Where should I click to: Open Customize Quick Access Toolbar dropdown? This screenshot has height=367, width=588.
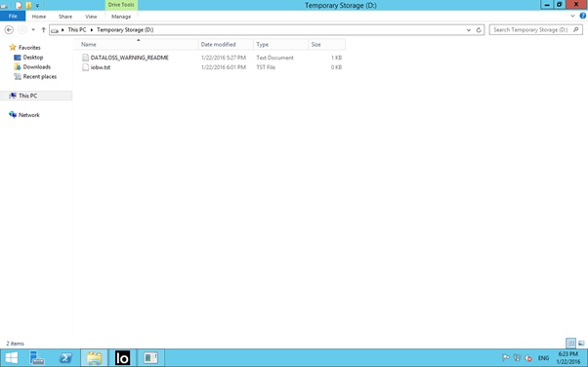(37, 6)
